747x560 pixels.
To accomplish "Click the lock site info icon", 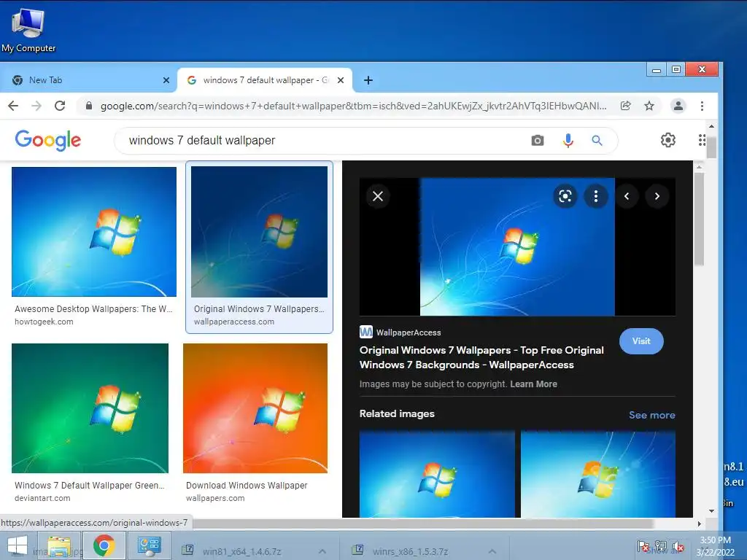I will 88,106.
